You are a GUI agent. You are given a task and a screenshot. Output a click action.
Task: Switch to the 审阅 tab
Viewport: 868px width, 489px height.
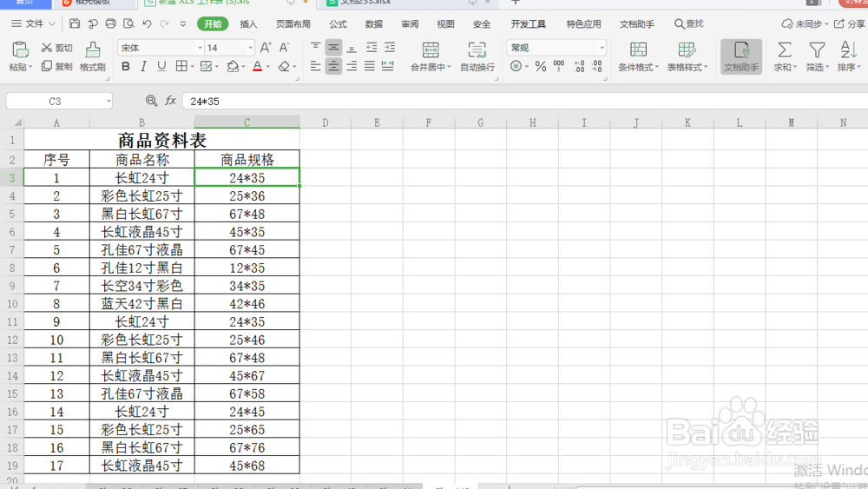click(410, 23)
